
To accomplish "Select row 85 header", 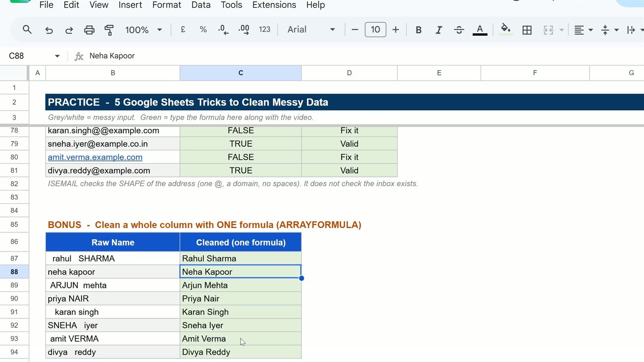I will [x=14, y=224].
